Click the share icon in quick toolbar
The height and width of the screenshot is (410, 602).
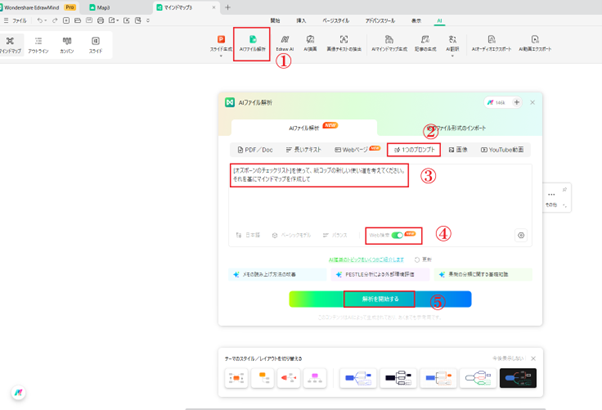(x=126, y=20)
